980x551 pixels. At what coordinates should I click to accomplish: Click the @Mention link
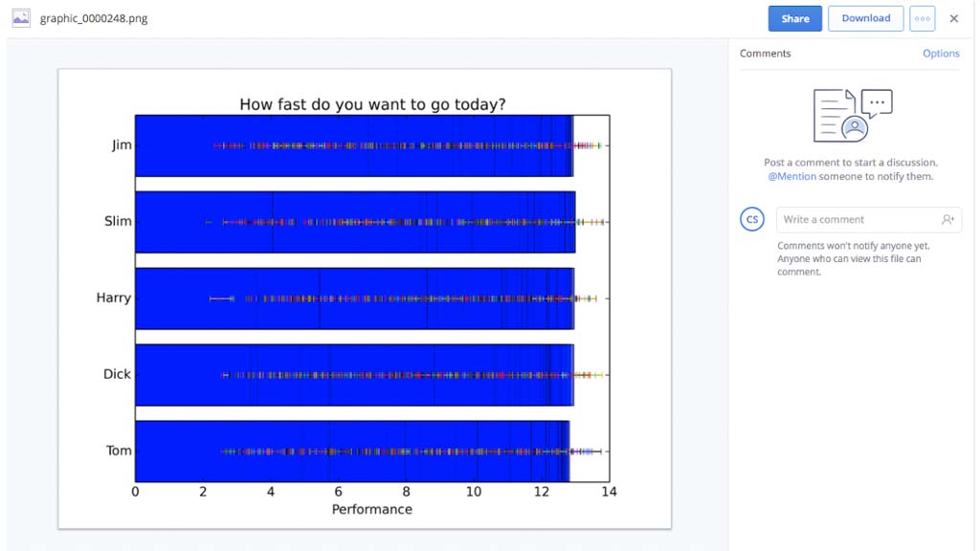point(791,176)
